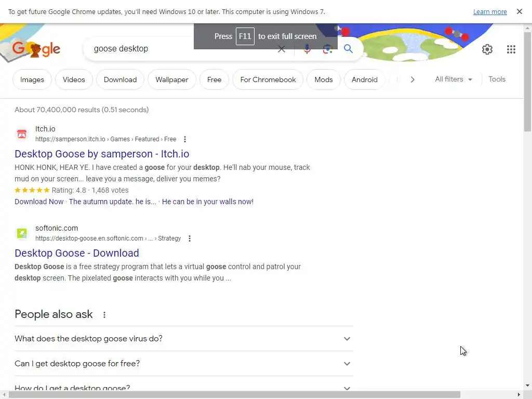Select the Videos filter chip
The image size is (532, 399).
(x=74, y=79)
